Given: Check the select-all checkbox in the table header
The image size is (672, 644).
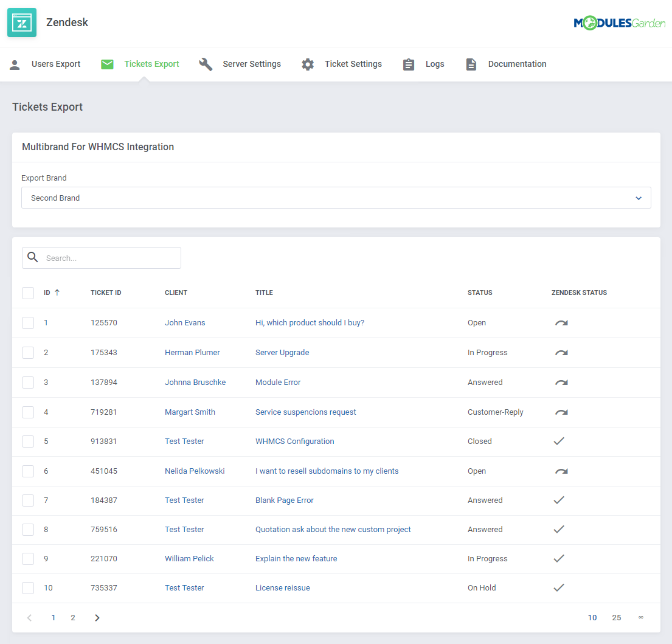Looking at the screenshot, I should (27, 293).
